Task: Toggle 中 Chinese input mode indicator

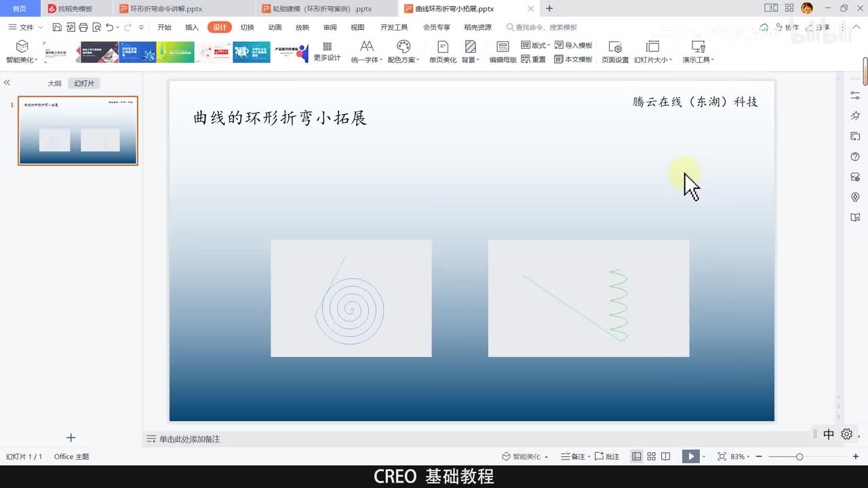Action: pos(829,434)
